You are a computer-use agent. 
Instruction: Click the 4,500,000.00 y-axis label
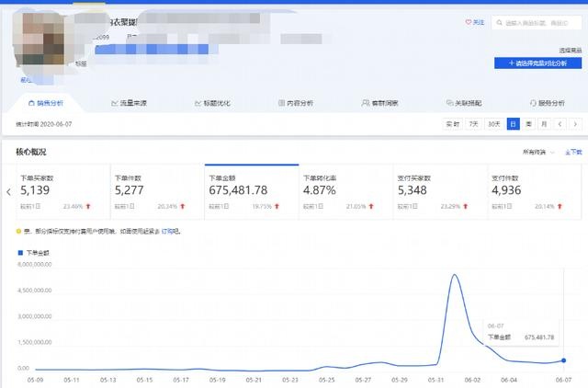[x=35, y=290]
